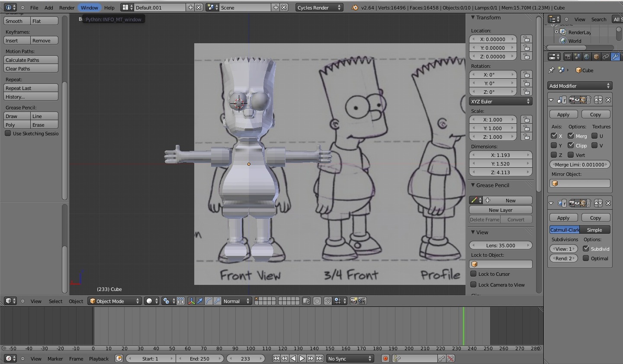Open the Add Modifier dropdown
Viewport: 623px width, 364px height.
(x=579, y=86)
